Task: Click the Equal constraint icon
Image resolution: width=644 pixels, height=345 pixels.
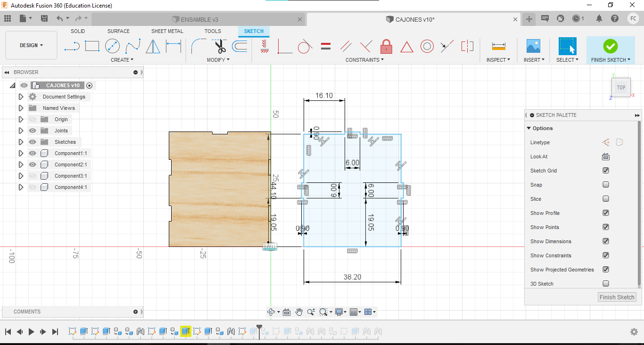Action: 325,46
